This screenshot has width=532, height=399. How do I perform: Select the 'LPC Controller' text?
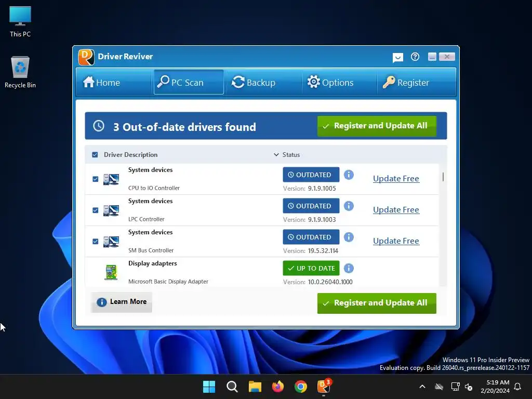point(146,219)
